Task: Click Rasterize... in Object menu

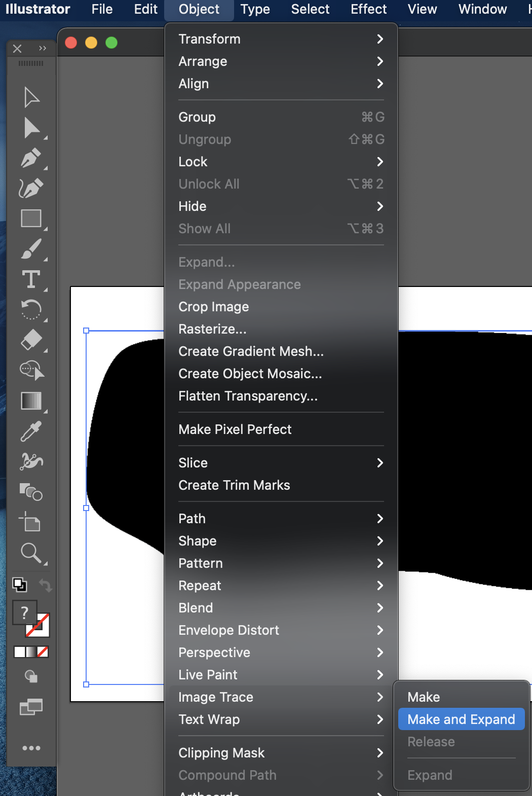Action: (x=212, y=329)
